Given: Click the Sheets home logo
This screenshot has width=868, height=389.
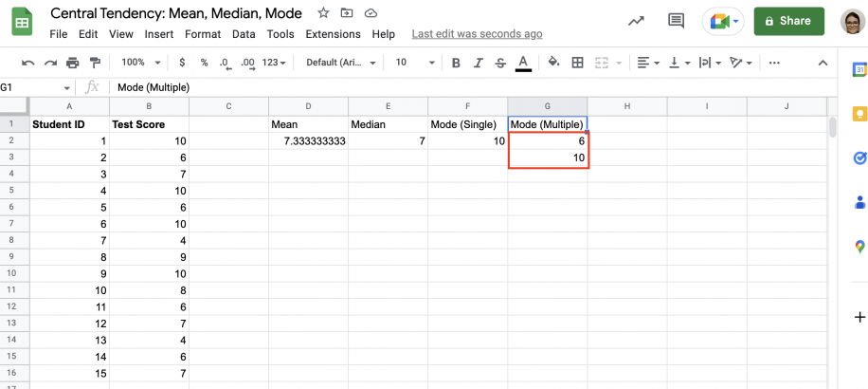Looking at the screenshot, I should (x=23, y=22).
